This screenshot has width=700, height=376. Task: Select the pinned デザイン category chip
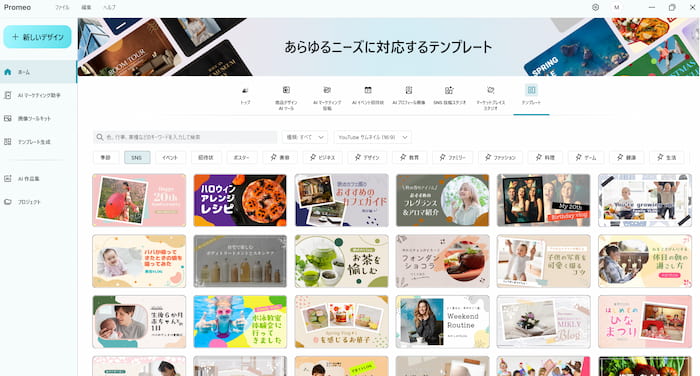click(367, 158)
